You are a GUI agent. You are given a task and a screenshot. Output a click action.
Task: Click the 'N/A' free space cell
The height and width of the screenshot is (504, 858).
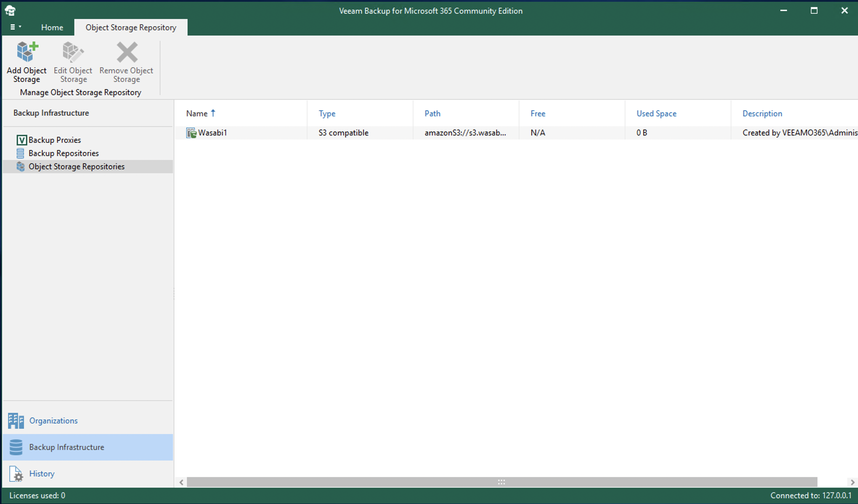(538, 133)
